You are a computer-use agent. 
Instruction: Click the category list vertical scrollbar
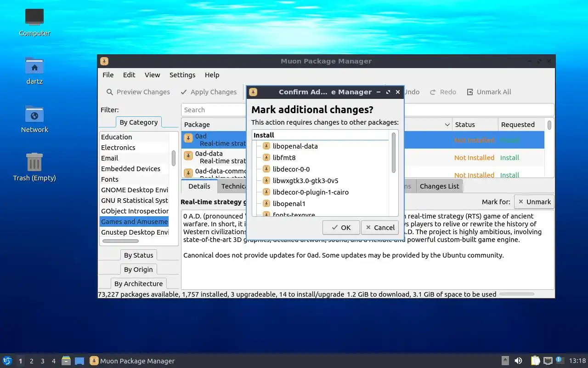click(174, 158)
